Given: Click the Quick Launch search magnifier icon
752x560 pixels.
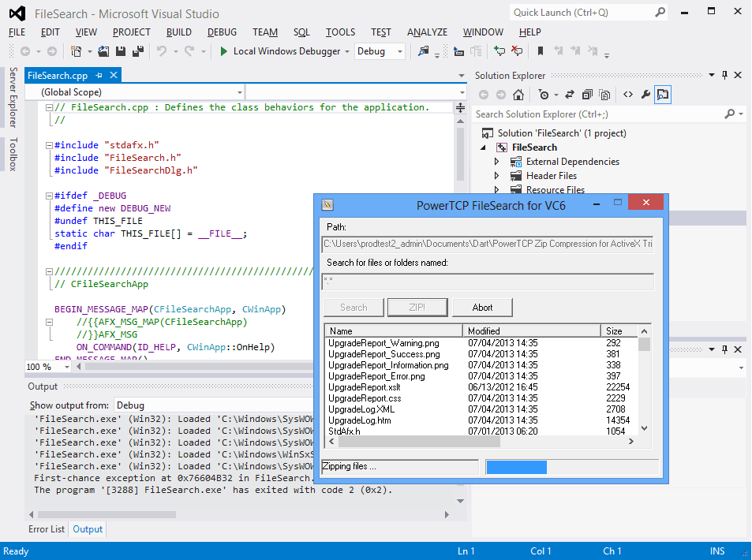Looking at the screenshot, I should (660, 12).
